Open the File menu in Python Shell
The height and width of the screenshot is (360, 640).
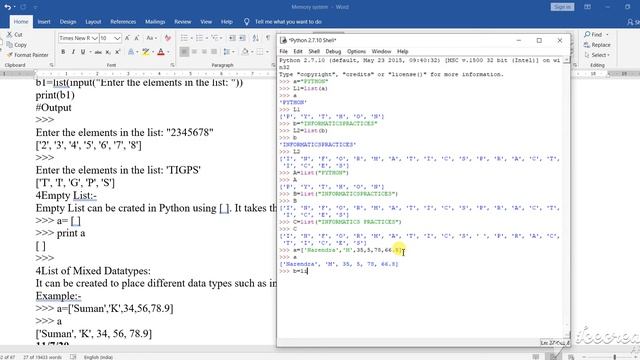[x=283, y=51]
